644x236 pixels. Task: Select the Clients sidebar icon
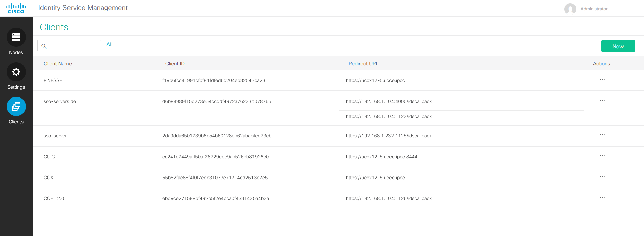(x=16, y=107)
